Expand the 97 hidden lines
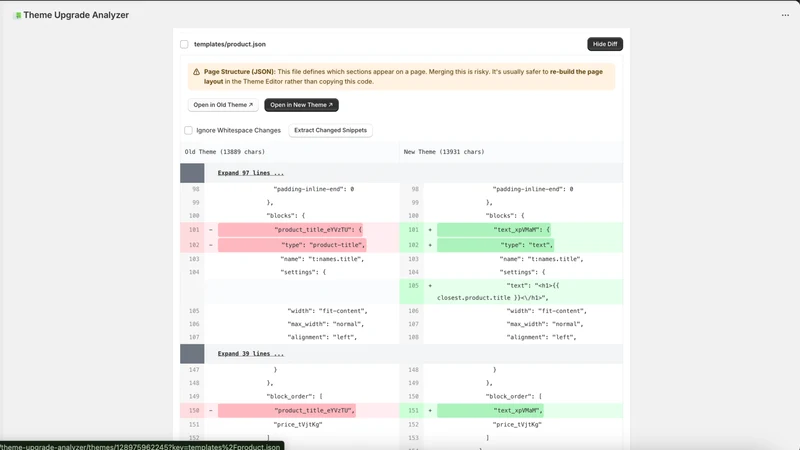Screen dimensions: 800x450 [x=251, y=173]
